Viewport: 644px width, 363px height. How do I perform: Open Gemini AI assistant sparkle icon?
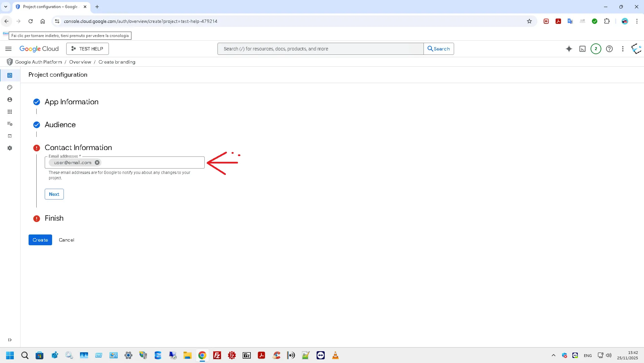(569, 49)
